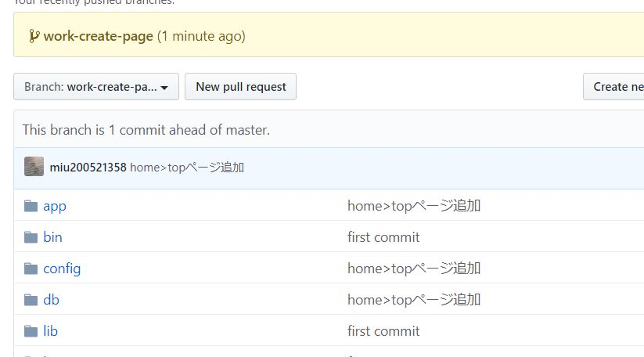The image size is (644, 357).
Task: Open the config folder
Action: pos(62,269)
